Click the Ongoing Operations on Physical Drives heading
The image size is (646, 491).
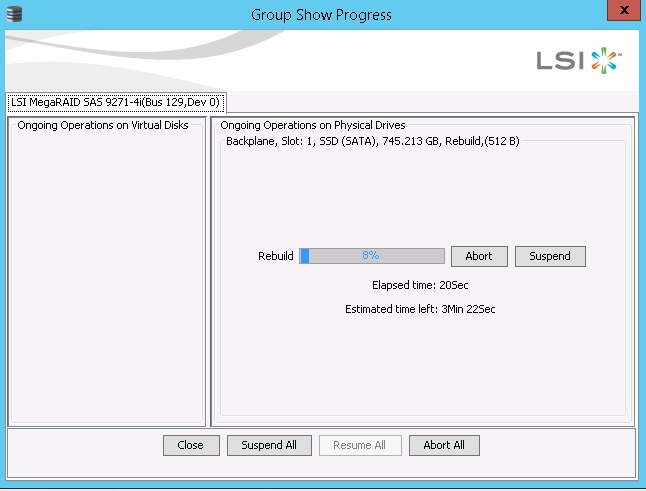coord(312,125)
